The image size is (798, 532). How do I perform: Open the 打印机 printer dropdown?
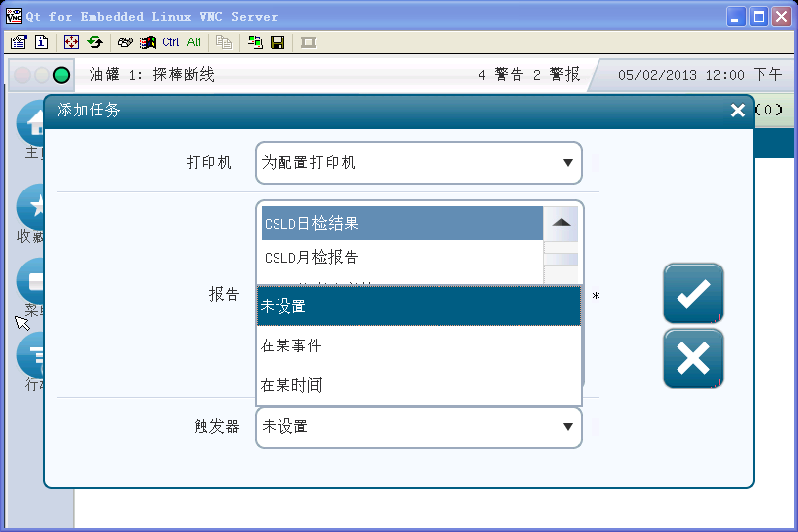click(418, 163)
